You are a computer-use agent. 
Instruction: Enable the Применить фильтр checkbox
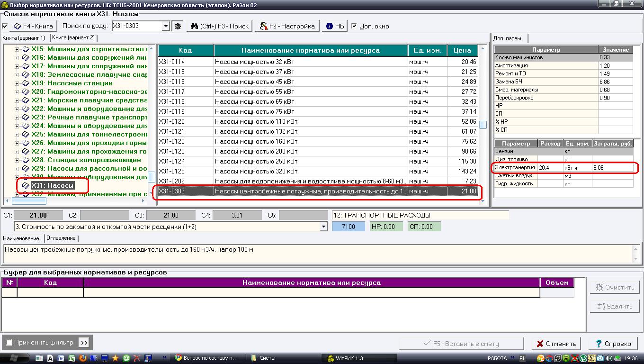click(x=9, y=343)
